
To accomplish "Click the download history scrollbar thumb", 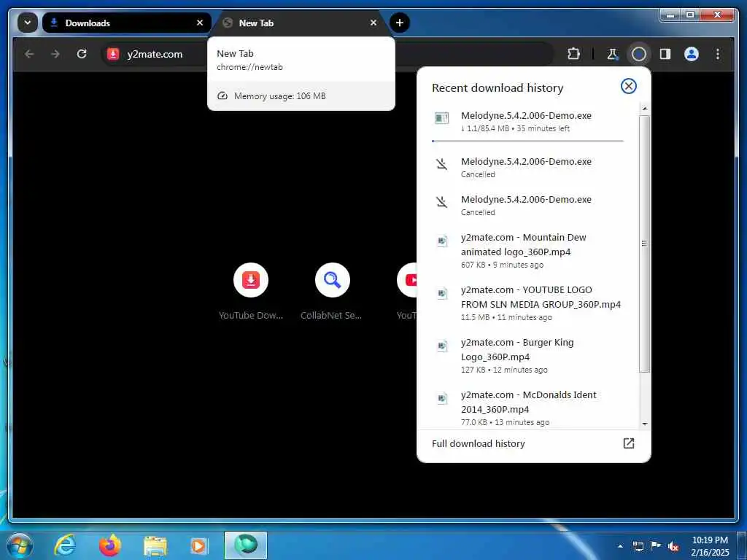I will pos(644,244).
